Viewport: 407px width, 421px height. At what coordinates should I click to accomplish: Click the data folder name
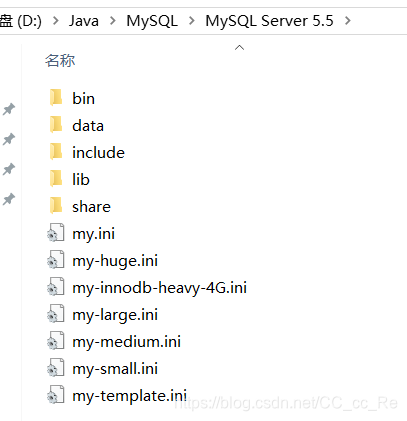[88, 126]
